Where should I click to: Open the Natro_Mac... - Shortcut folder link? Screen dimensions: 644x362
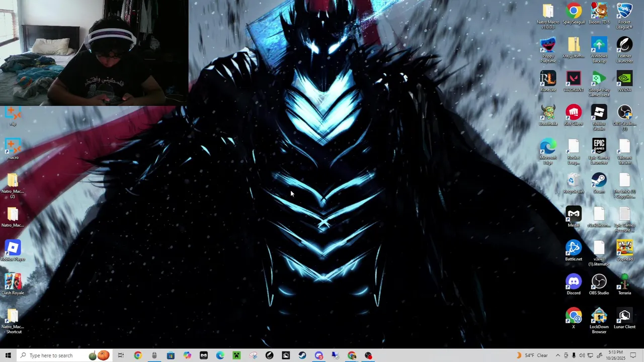point(13,320)
